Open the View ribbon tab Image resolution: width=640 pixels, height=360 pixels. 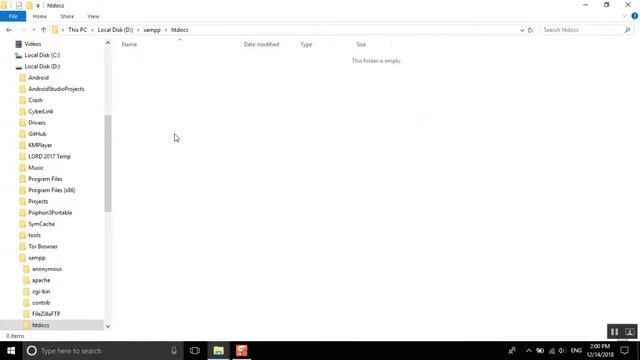point(93,16)
